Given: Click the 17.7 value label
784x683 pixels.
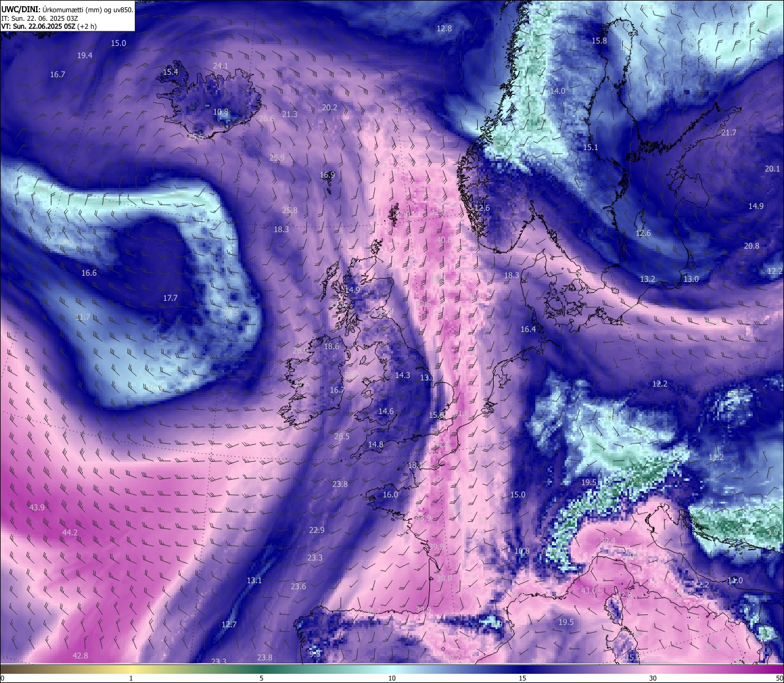Looking at the screenshot, I should pos(170,298).
